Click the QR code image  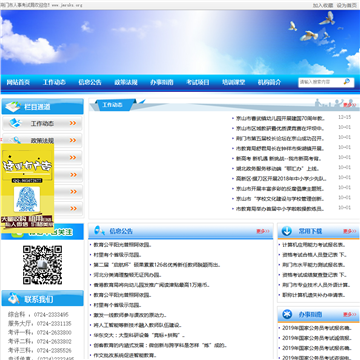pyautogui.click(x=42, y=265)
